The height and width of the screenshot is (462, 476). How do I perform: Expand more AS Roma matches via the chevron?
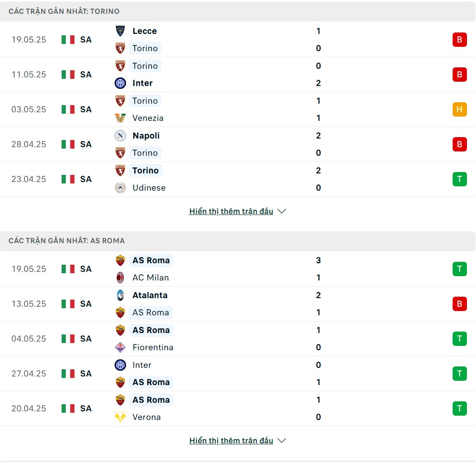click(282, 441)
